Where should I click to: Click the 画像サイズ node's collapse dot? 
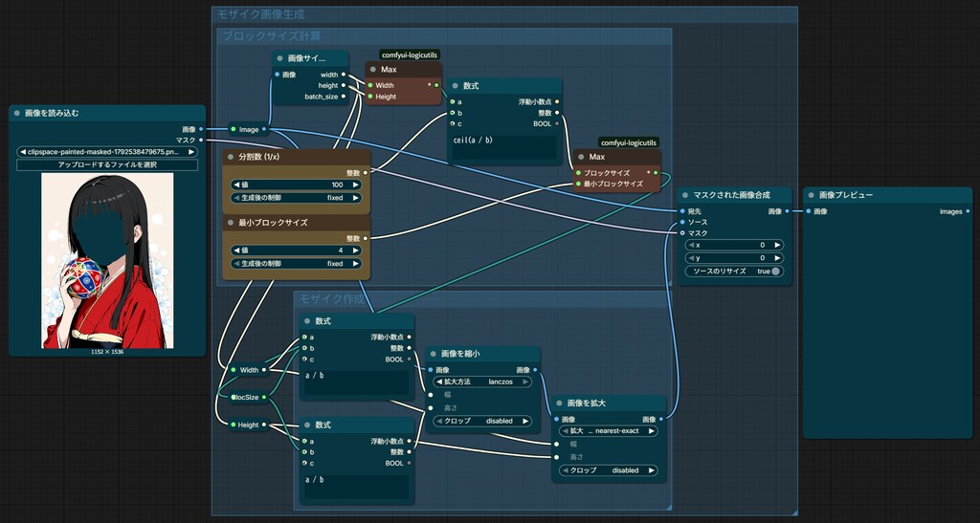pyautogui.click(x=280, y=58)
